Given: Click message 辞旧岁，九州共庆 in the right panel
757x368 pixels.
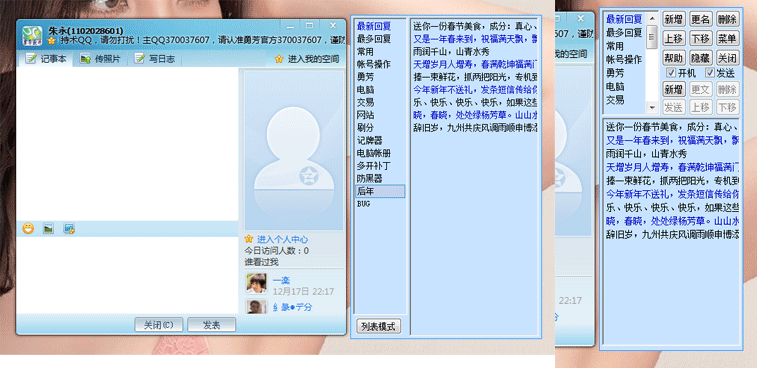Looking at the screenshot, I should coord(672,235).
